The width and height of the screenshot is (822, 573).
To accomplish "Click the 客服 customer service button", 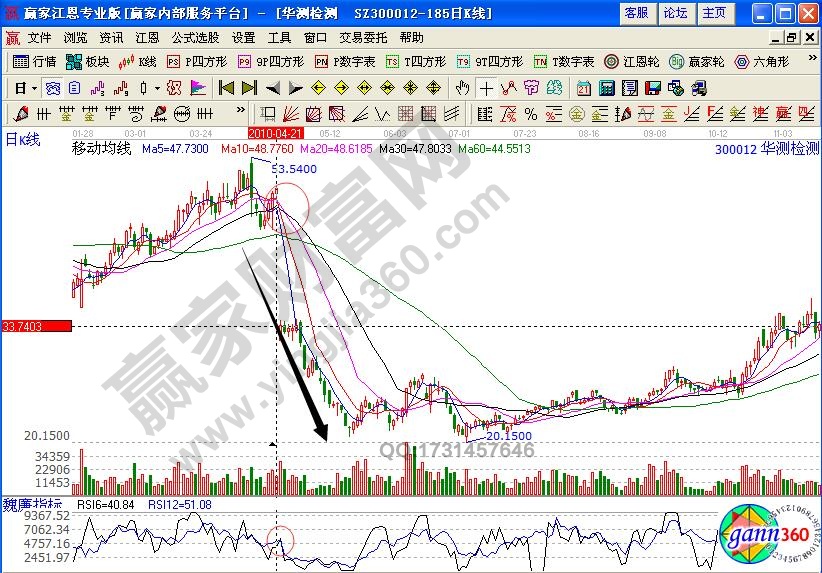I will 636,13.
